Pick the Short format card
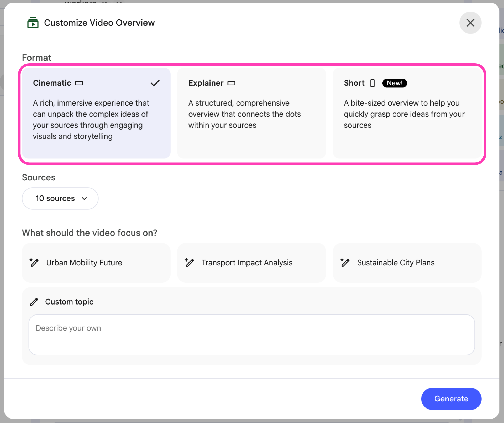 tap(407, 113)
